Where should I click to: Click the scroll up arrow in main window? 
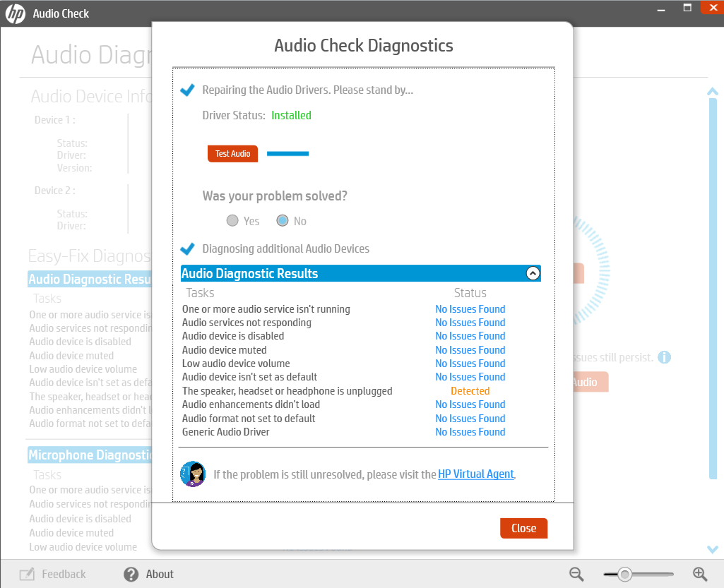[713, 91]
